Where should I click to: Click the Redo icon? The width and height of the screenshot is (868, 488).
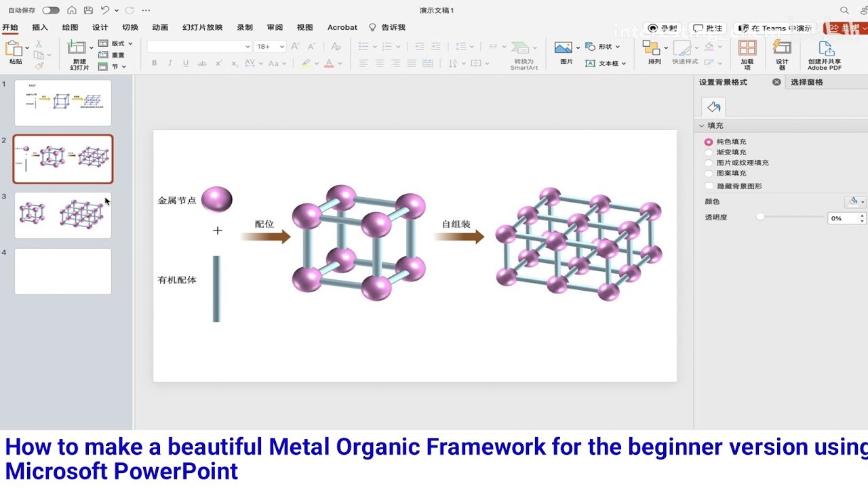pos(130,10)
